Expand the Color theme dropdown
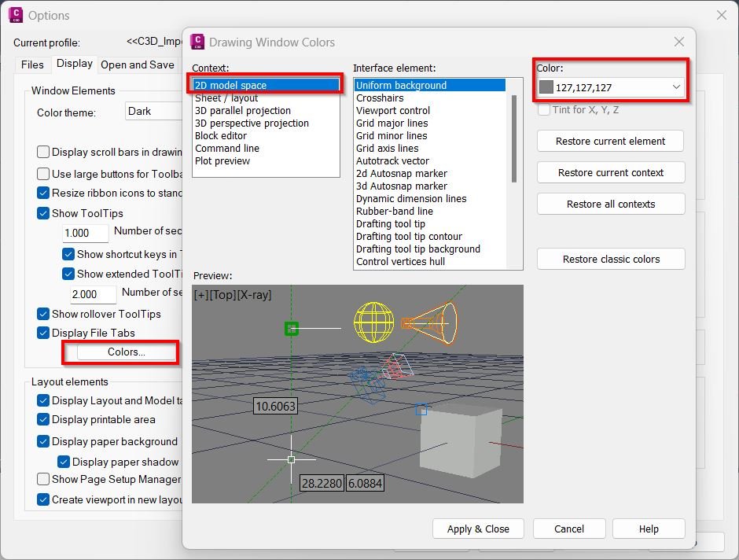The height and width of the screenshot is (560, 739). (x=153, y=112)
